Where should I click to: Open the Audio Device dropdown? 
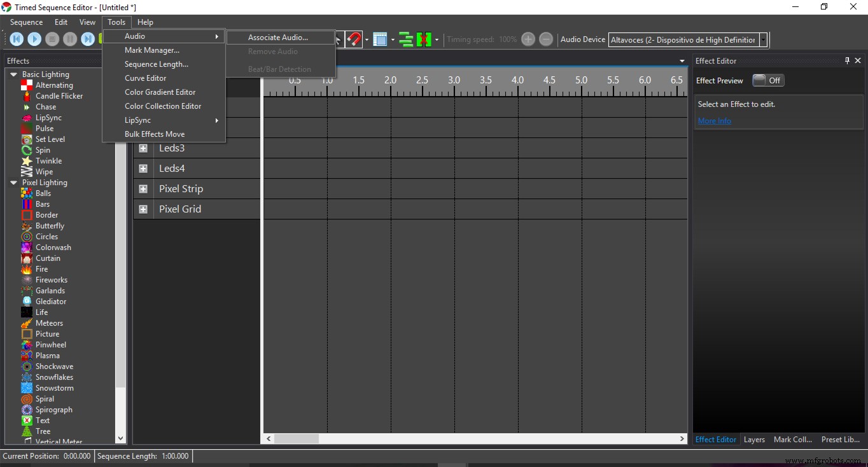point(763,39)
